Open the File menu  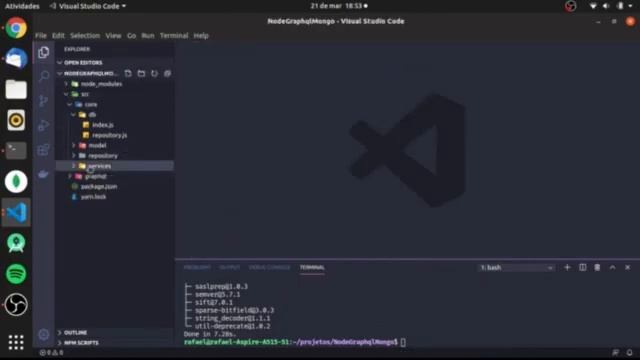point(41,36)
